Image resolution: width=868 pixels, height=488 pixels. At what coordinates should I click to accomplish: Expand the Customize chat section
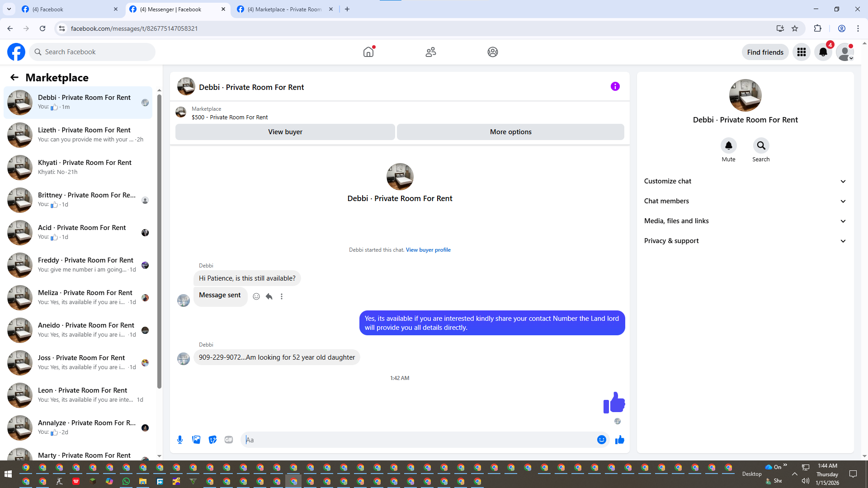[745, 181]
